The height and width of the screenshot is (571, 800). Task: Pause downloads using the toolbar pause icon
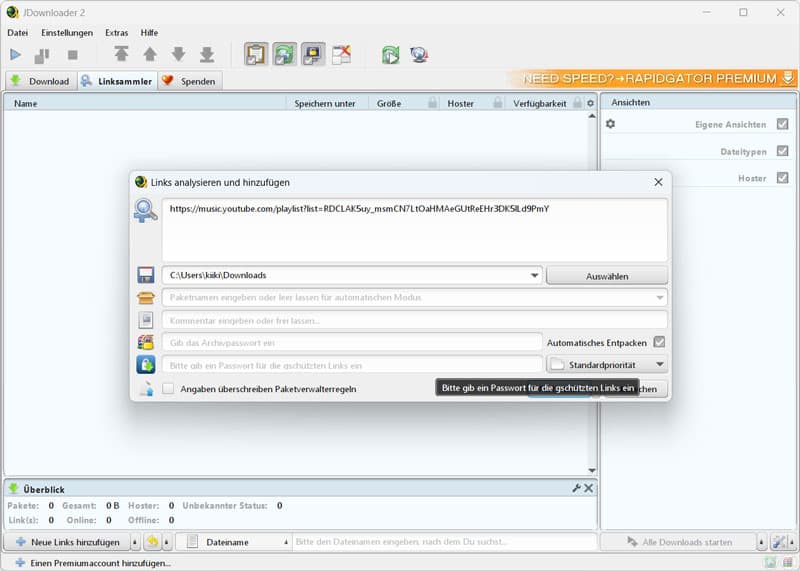click(42, 55)
